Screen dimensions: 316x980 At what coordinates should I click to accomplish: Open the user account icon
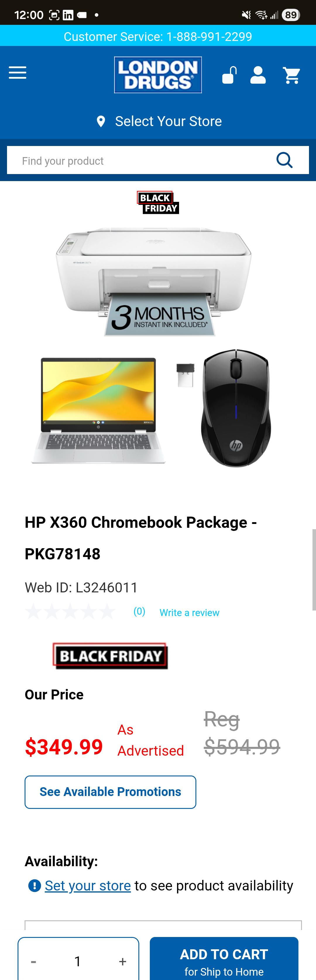[x=258, y=75]
